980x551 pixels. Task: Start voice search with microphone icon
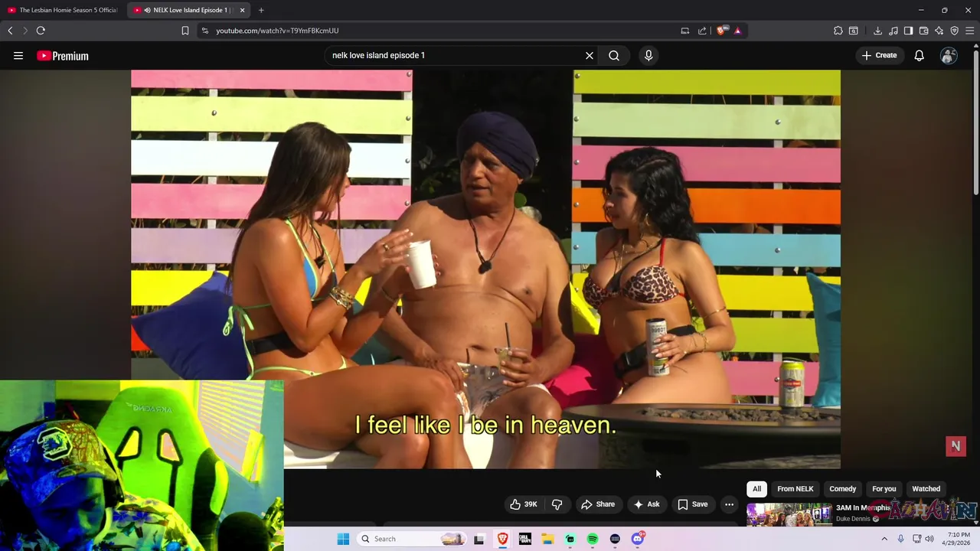tap(648, 56)
